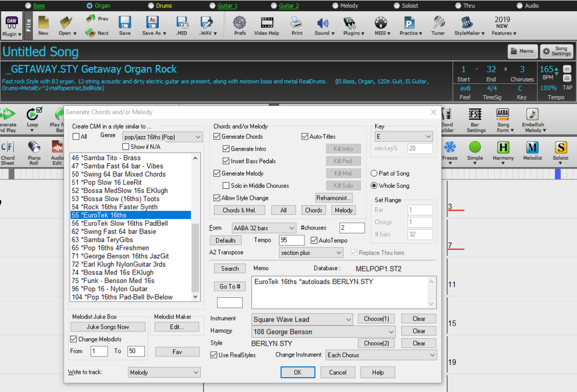Open Embellish Melody icon

tap(533, 120)
